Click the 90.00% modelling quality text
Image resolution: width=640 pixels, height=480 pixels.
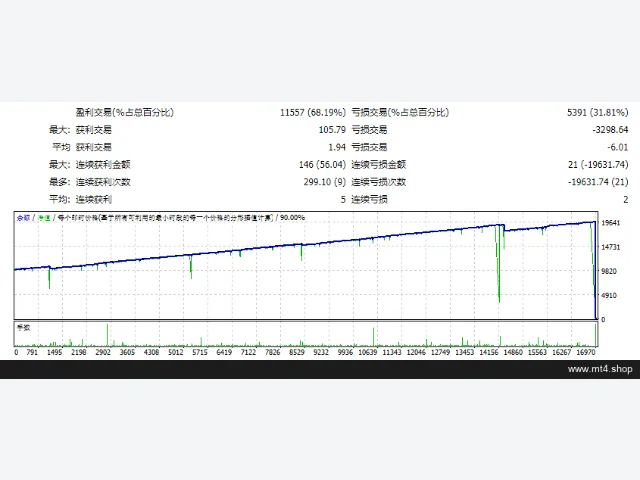tap(292, 218)
